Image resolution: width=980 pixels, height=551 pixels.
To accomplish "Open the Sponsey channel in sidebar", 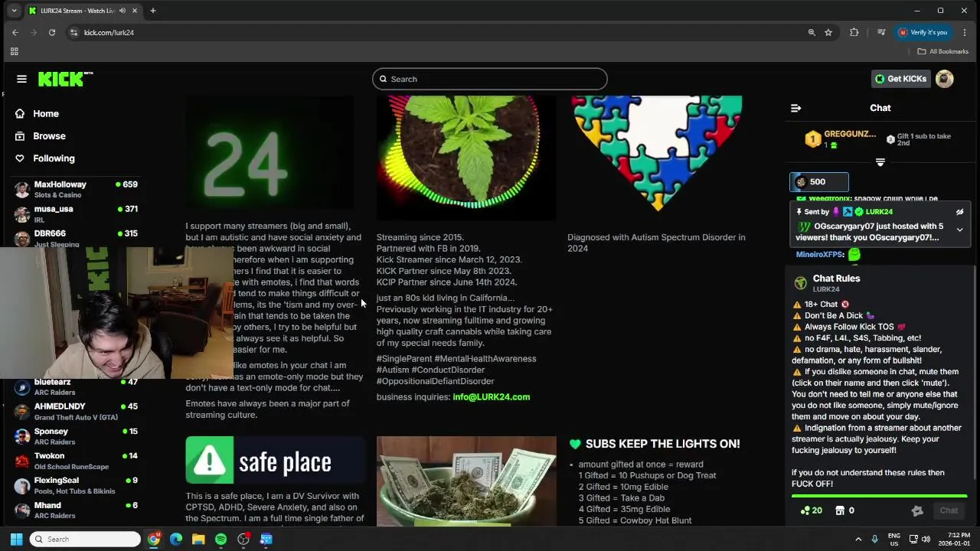I will pyautogui.click(x=77, y=436).
